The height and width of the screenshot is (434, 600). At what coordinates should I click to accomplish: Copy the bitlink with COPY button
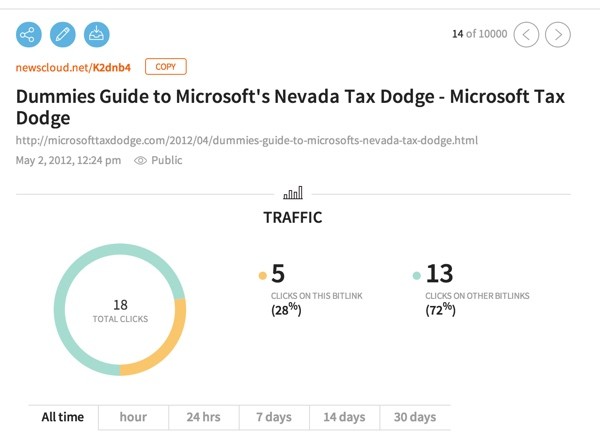click(x=166, y=67)
